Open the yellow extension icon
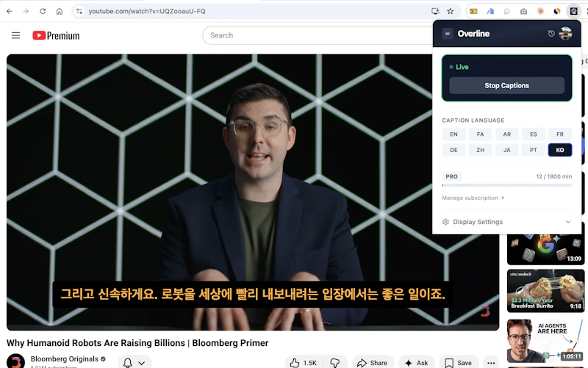588x368 pixels. 473,11
